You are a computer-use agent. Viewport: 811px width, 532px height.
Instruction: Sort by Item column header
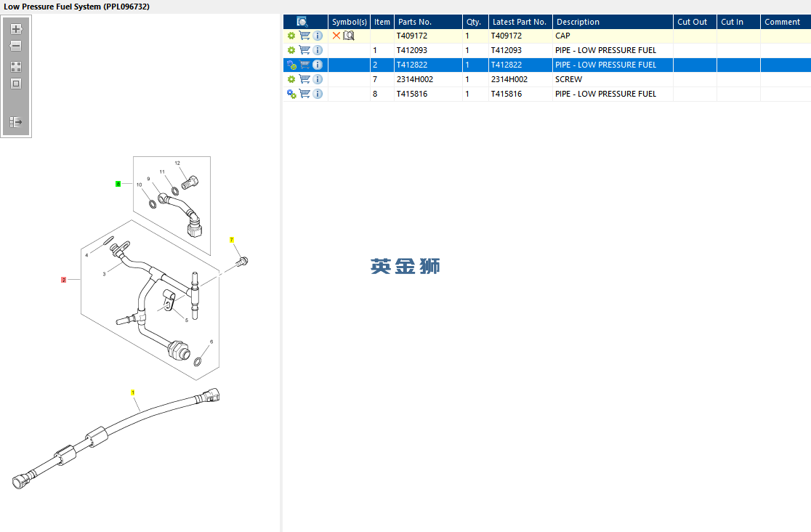coord(382,22)
